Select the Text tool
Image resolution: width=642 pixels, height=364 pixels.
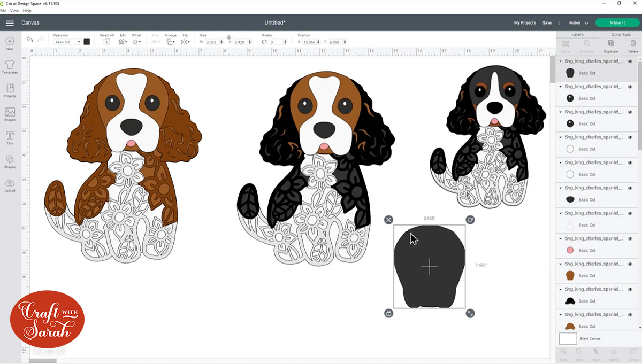10,137
